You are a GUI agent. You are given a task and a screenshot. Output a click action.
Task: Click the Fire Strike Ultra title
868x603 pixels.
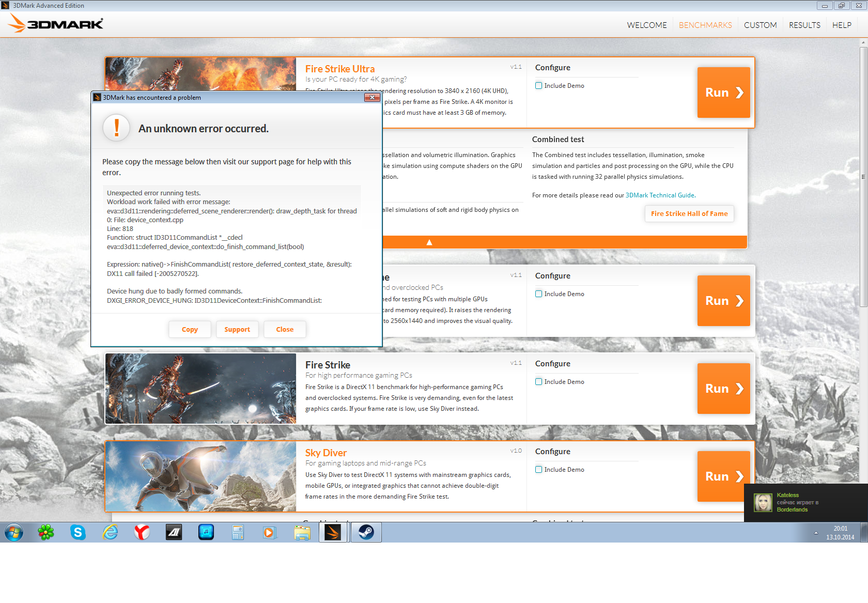click(x=340, y=69)
